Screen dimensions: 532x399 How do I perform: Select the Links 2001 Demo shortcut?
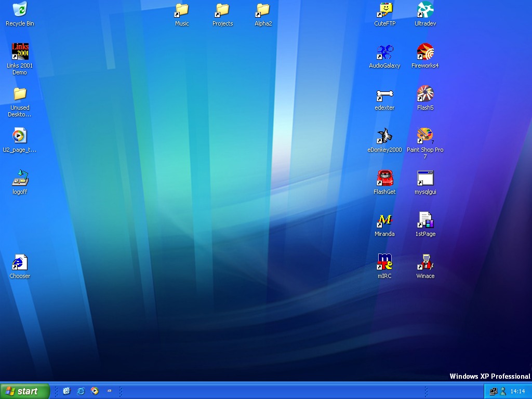pos(20,52)
